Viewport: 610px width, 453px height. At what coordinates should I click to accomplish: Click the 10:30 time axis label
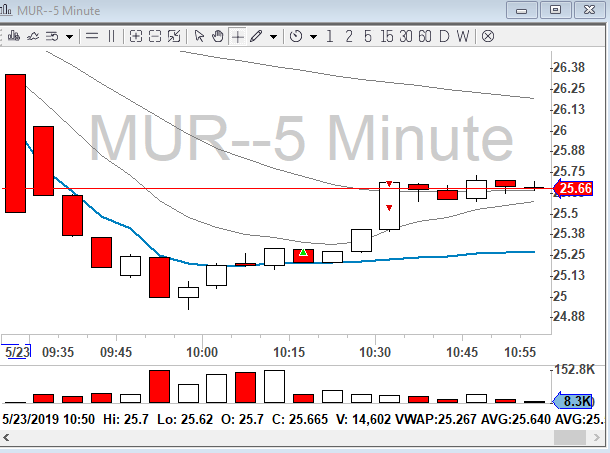[x=375, y=352]
